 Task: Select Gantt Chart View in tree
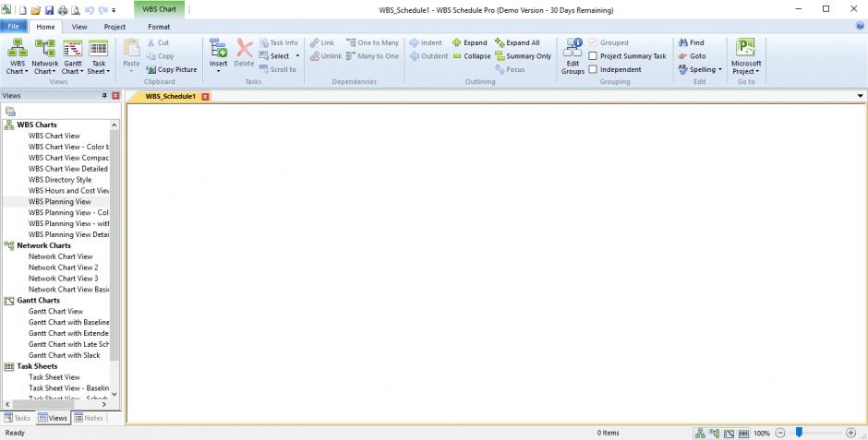click(56, 311)
